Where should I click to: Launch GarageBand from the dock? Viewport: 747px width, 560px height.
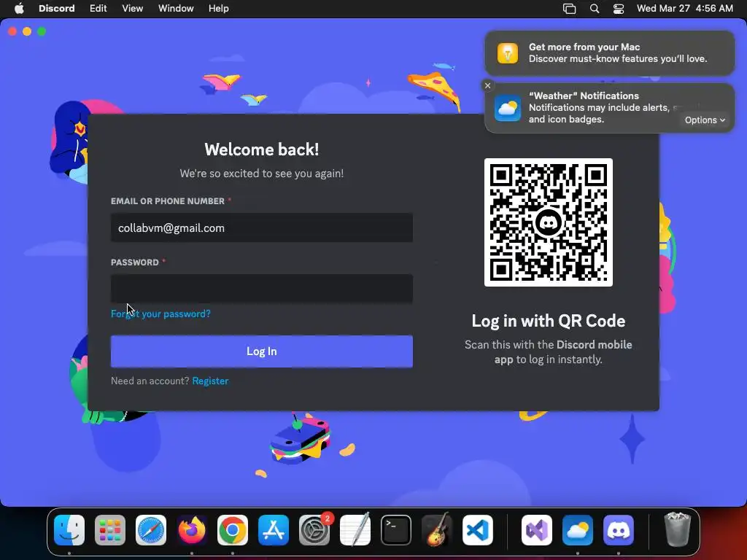click(x=437, y=530)
